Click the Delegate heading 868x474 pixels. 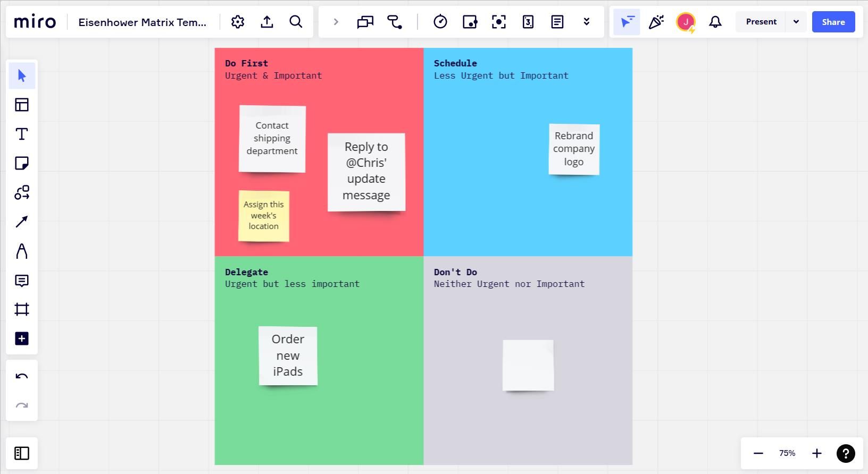(x=246, y=272)
